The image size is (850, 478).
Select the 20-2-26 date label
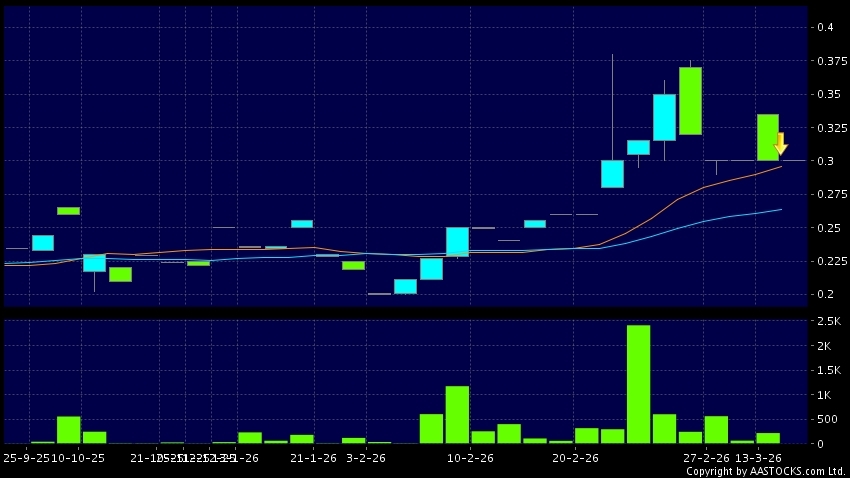(575, 458)
